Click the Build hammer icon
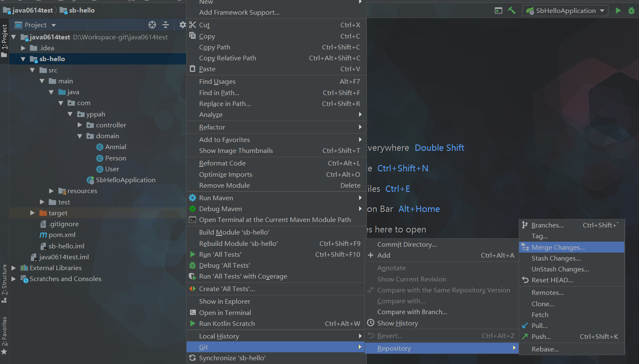The width and height of the screenshot is (639, 364). coord(512,10)
